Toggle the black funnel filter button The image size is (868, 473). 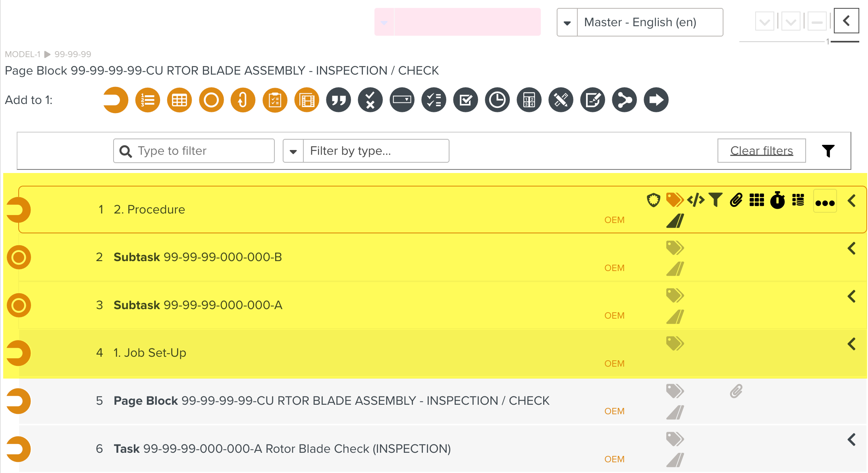828,151
